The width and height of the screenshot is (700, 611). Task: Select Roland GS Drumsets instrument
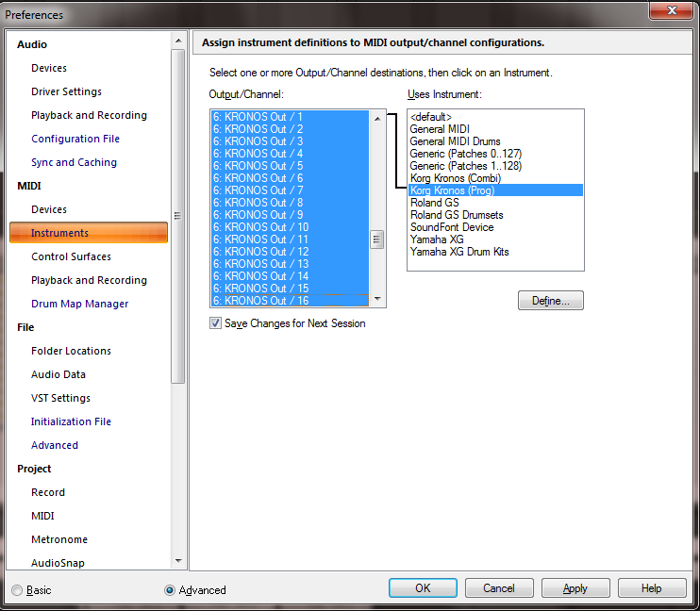pyautogui.click(x=495, y=215)
